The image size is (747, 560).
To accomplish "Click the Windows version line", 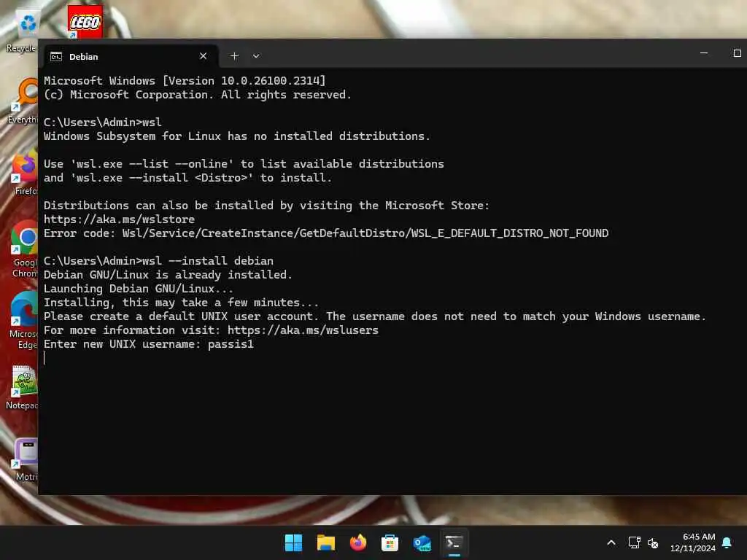I will pos(185,80).
